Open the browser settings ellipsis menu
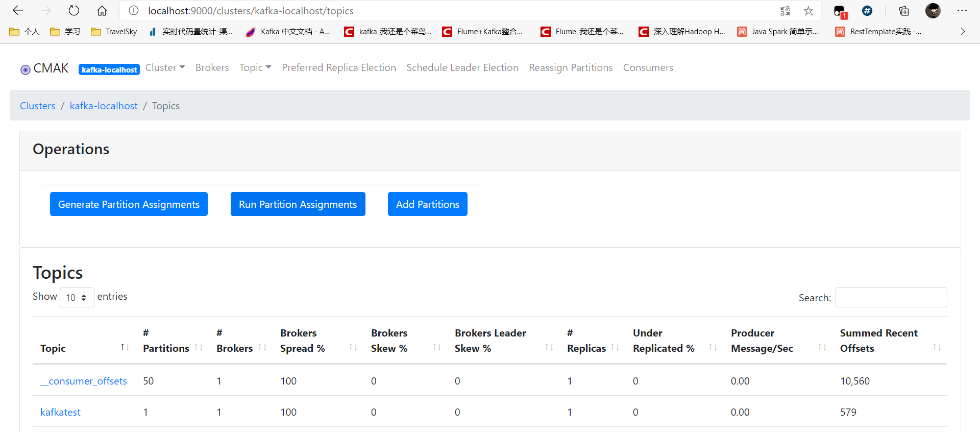 point(962,11)
